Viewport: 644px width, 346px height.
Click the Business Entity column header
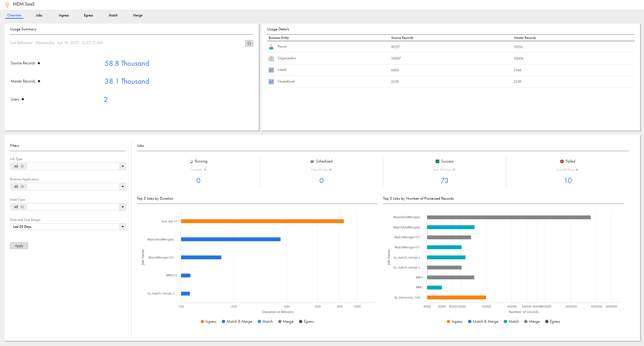279,38
